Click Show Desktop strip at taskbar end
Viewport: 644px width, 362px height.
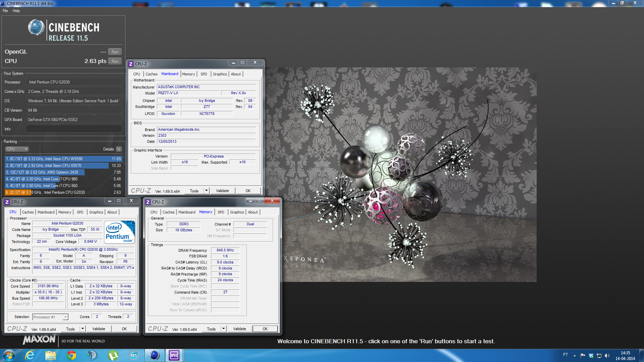[641, 355]
